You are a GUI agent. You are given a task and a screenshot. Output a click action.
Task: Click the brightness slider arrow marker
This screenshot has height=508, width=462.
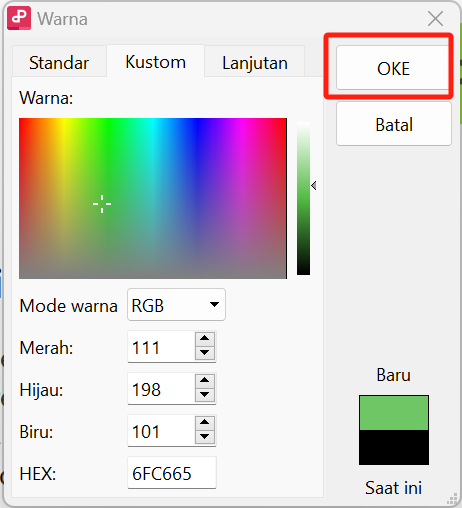pyautogui.click(x=314, y=185)
